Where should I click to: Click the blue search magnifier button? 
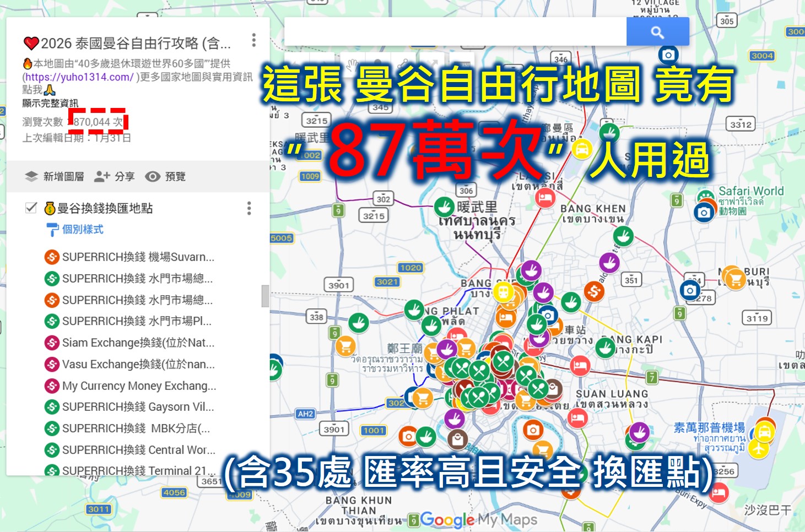[x=657, y=32]
